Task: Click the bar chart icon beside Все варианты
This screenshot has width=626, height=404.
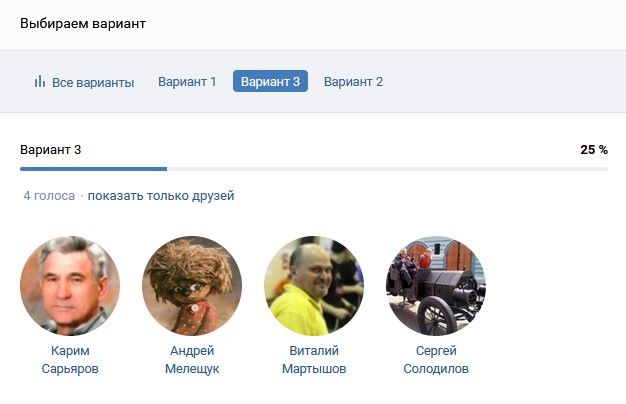Action: pyautogui.click(x=40, y=81)
